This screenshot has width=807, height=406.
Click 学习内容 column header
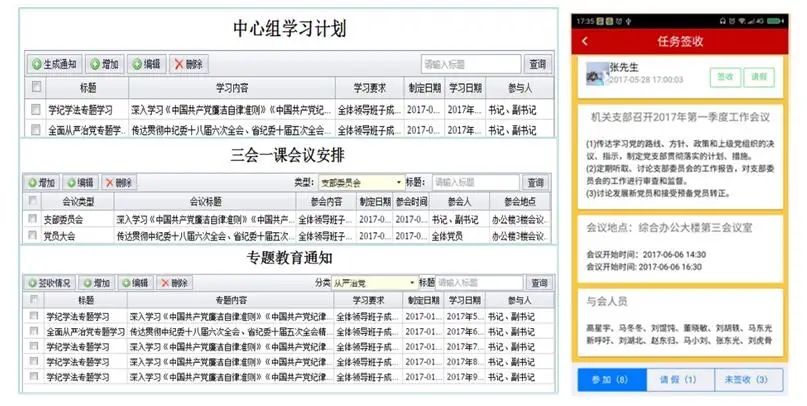coord(232,88)
